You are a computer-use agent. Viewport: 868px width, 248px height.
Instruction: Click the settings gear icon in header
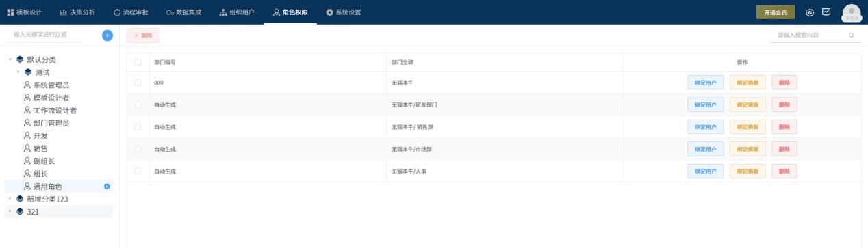(810, 12)
